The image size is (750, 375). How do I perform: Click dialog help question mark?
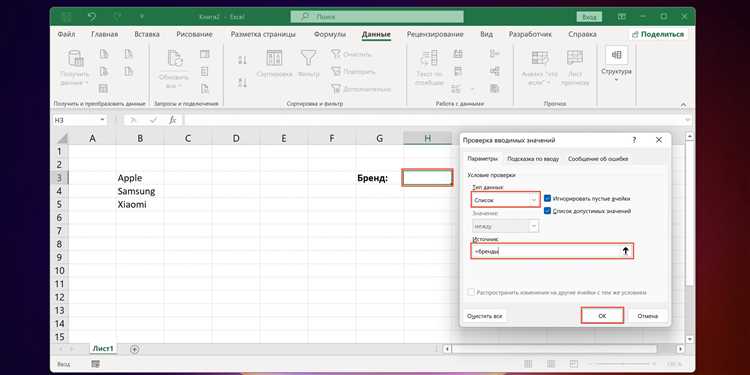[x=634, y=140]
